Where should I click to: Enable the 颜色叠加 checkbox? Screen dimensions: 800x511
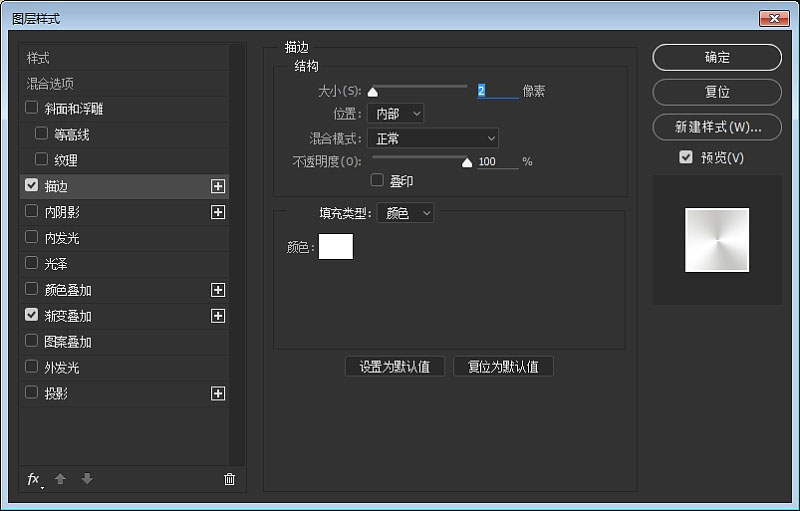[x=32, y=289]
